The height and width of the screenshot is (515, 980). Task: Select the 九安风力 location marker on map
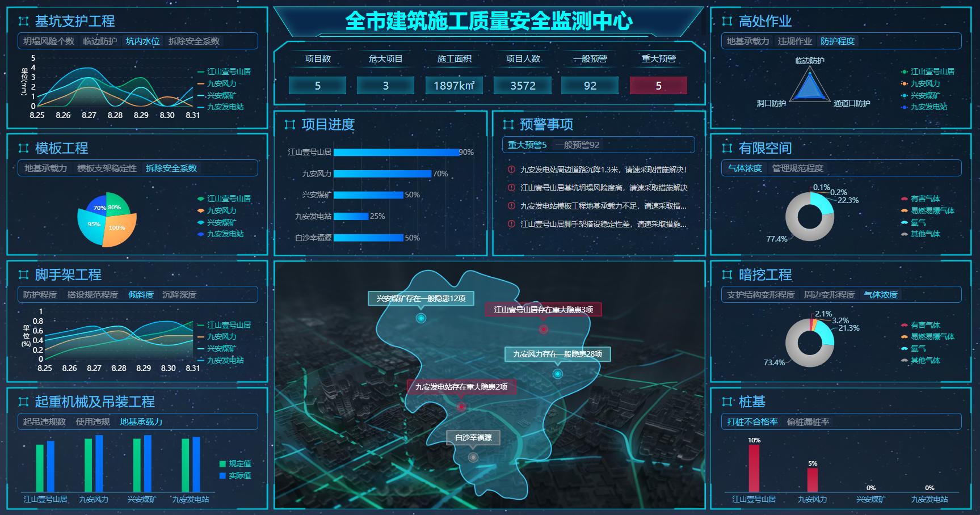click(x=558, y=374)
